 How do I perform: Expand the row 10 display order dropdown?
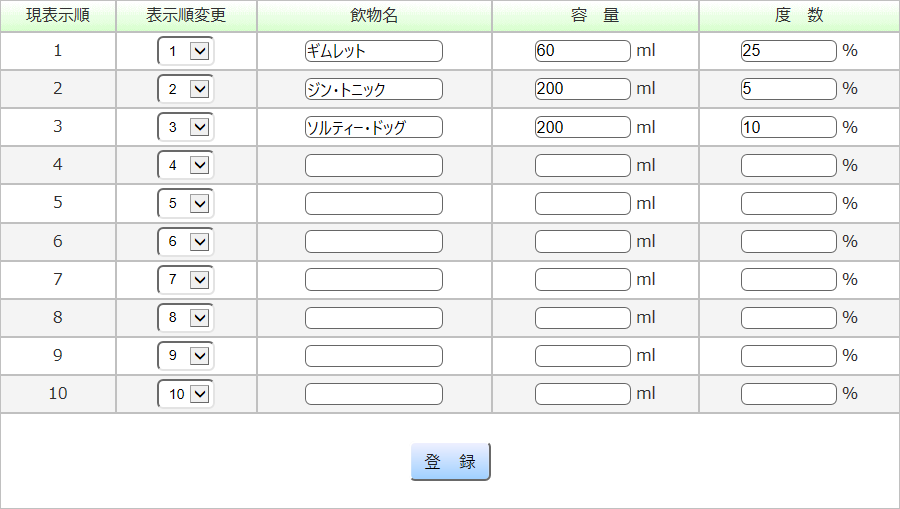(186, 394)
